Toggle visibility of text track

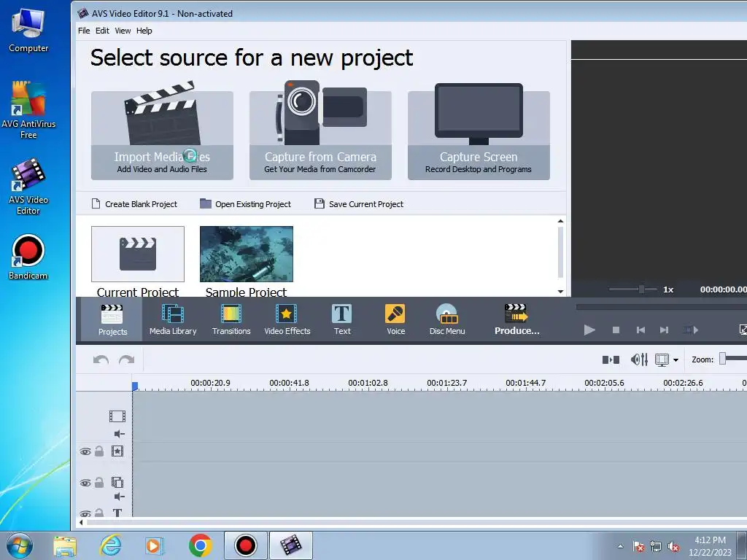point(85,513)
